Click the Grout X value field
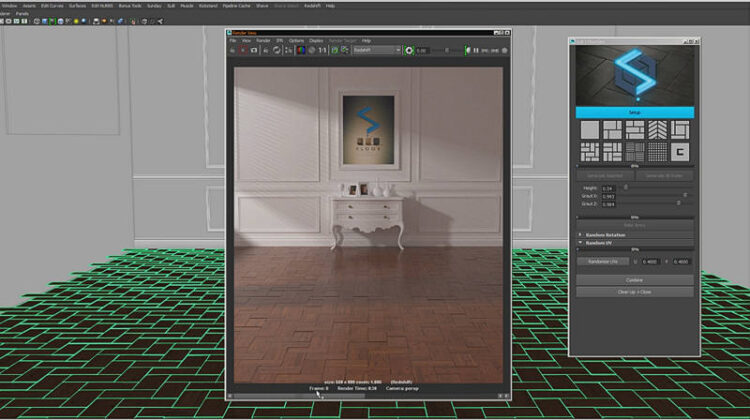Screen dimensions: 750x420 pos(608,196)
